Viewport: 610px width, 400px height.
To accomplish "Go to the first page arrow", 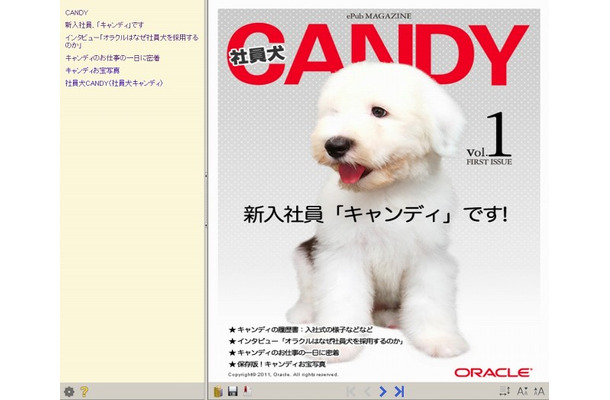I will coord(351,391).
